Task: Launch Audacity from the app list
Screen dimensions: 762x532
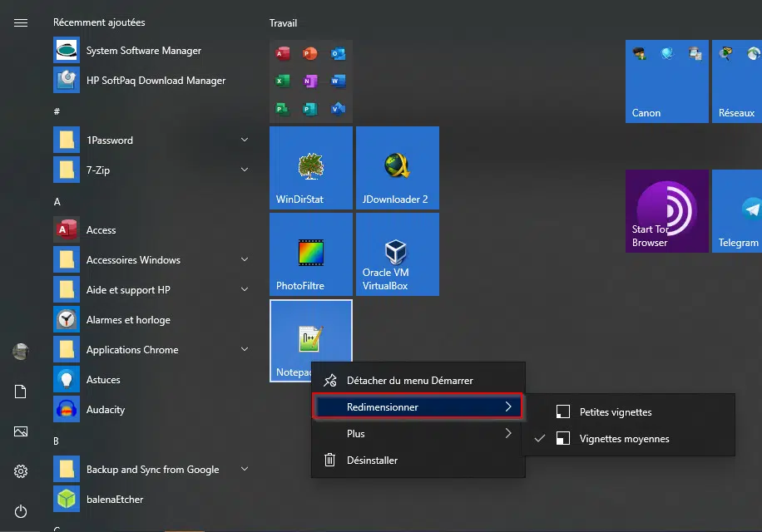Action: coord(151,410)
